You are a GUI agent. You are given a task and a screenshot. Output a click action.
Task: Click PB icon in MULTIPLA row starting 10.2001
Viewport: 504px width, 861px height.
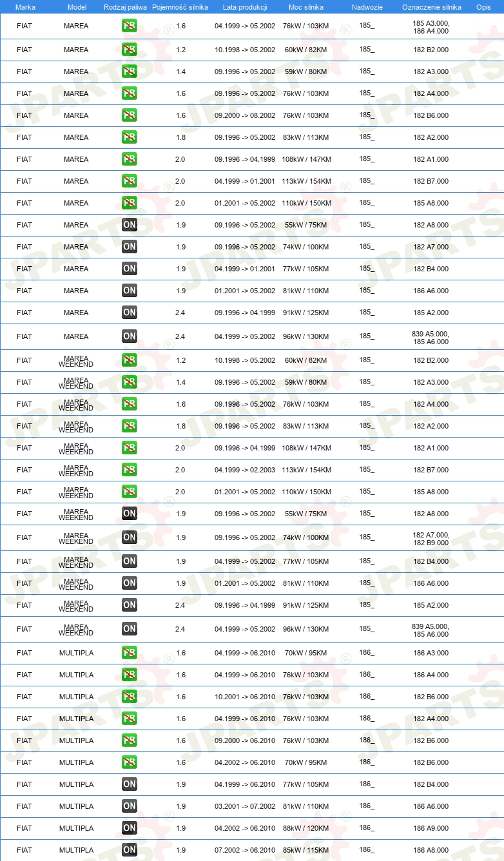pos(130,697)
